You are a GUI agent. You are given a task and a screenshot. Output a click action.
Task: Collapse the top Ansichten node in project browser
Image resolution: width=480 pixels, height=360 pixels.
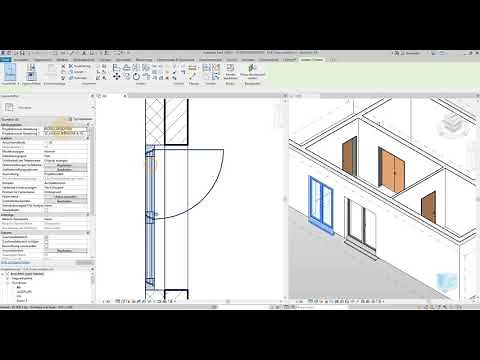3,274
